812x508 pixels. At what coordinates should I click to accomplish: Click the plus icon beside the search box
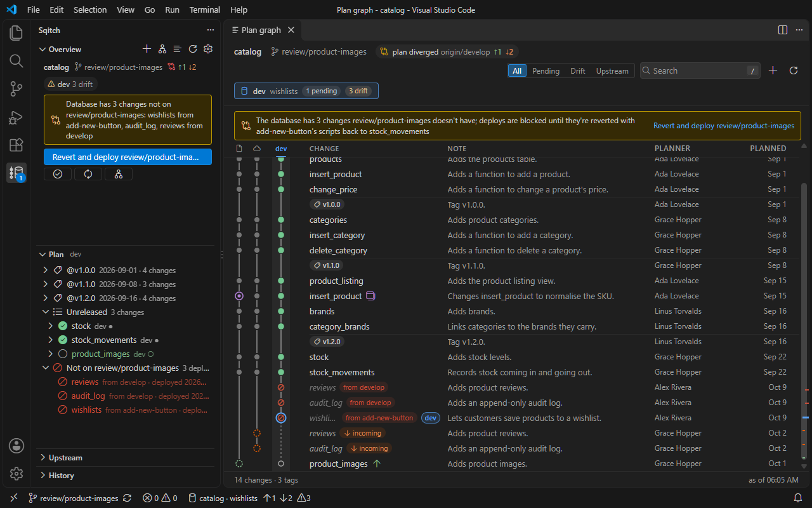pos(773,70)
